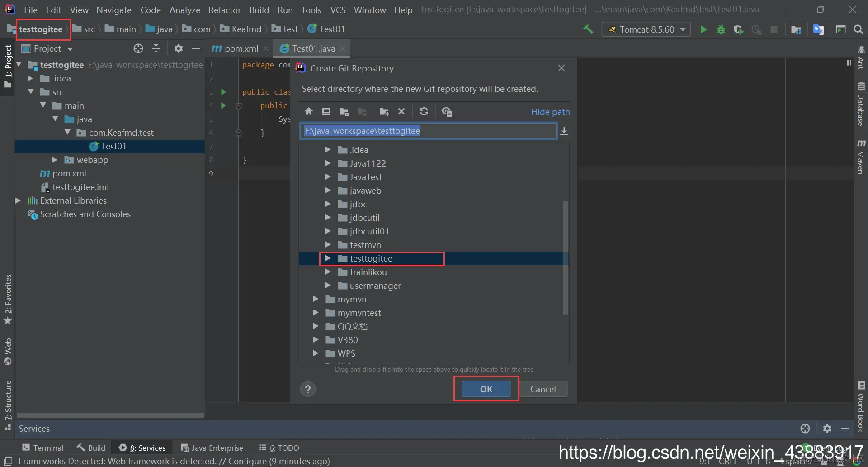Expand the Java1122 folder in dialog

(x=328, y=163)
